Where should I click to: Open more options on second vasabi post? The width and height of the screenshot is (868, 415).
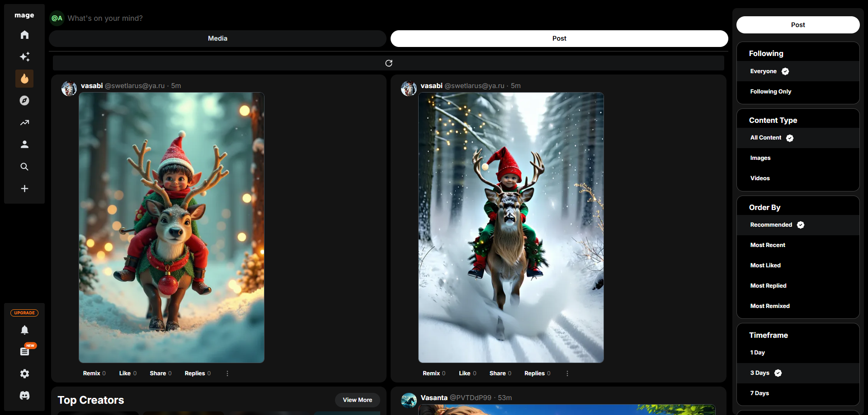tap(567, 373)
